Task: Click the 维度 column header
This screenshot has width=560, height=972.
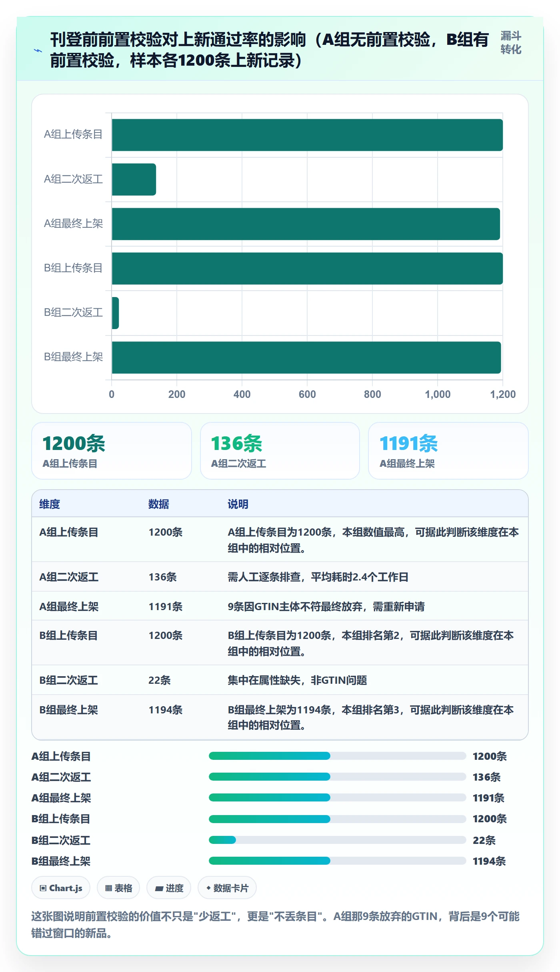Action: point(50,504)
